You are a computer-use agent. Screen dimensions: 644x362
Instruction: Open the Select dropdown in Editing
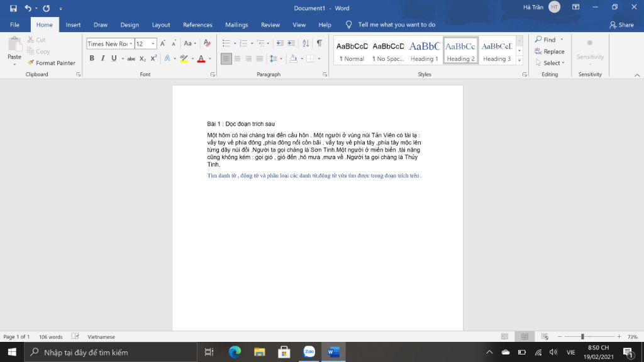(550, 63)
